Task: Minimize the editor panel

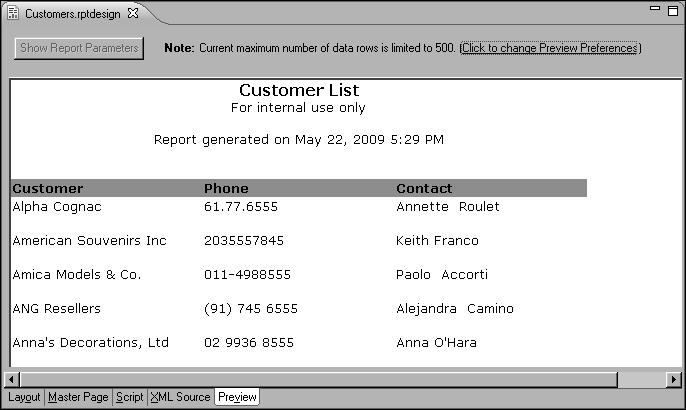Action: click(x=656, y=9)
